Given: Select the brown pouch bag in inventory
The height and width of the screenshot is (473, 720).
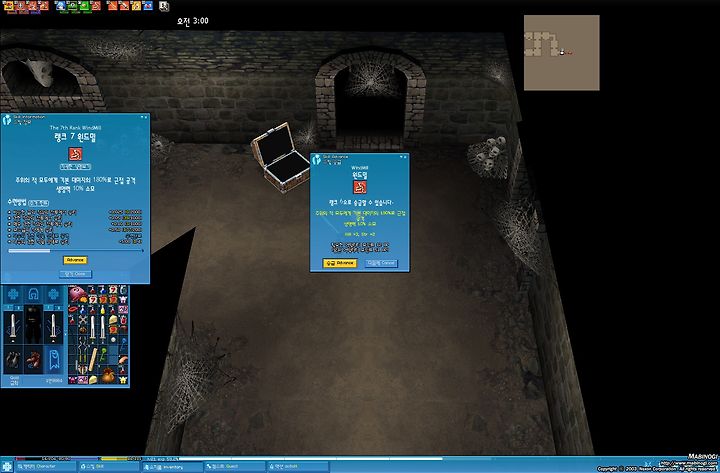Looking at the screenshot, I should point(109,375).
